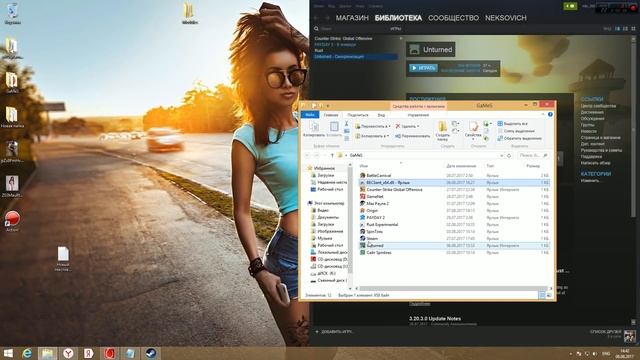Open Steam from the taskbar

(x=151, y=353)
